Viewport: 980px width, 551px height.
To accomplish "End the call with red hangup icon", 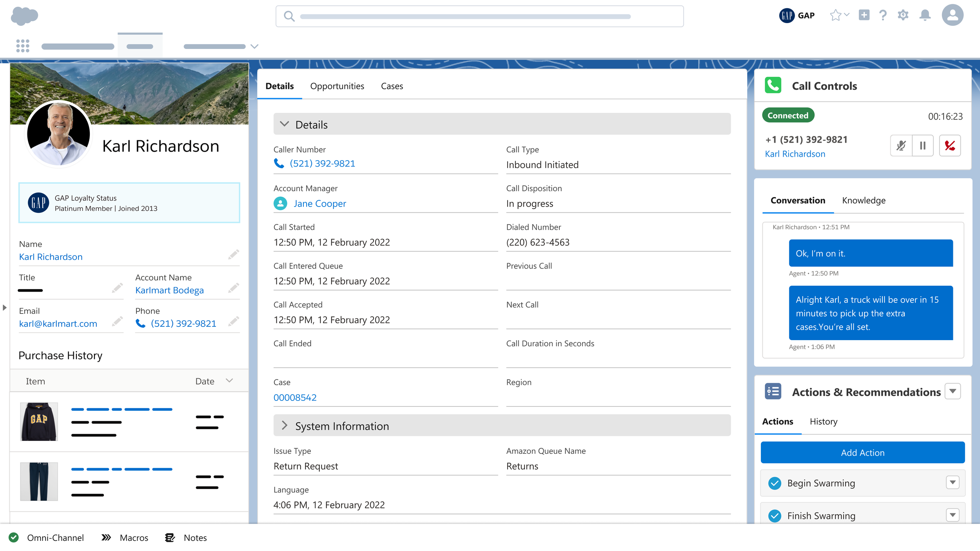I will pos(949,146).
